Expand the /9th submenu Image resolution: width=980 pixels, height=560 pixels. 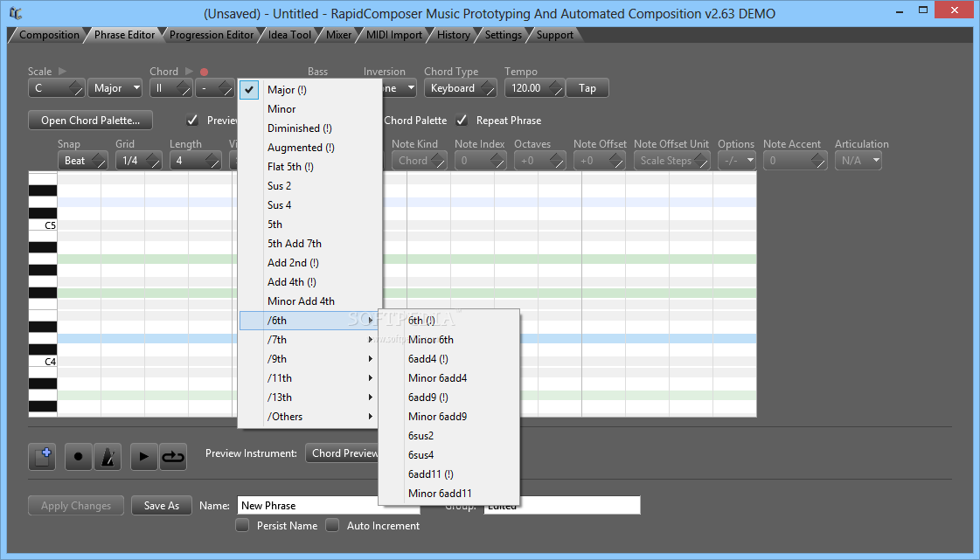310,359
